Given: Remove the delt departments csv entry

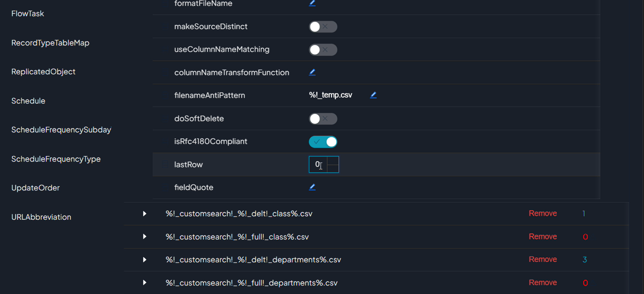Looking at the screenshot, I should pyautogui.click(x=543, y=259).
